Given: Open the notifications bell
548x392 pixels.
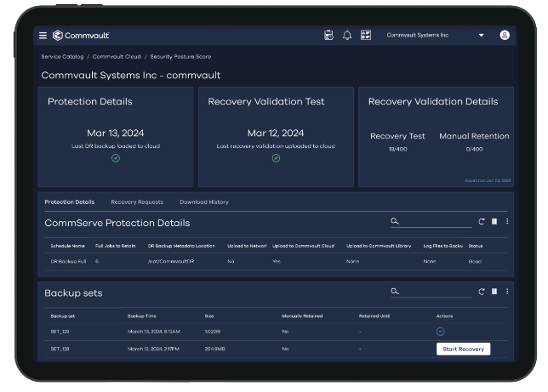Looking at the screenshot, I should [x=347, y=36].
